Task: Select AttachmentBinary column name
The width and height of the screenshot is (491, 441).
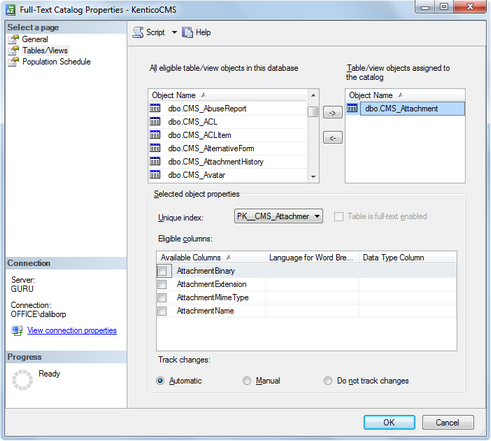Action: [x=206, y=271]
